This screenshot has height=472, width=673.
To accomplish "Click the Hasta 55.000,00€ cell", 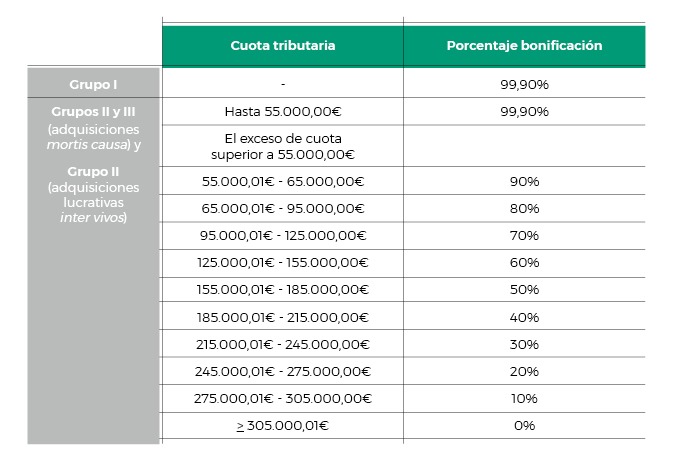I will coord(282,111).
